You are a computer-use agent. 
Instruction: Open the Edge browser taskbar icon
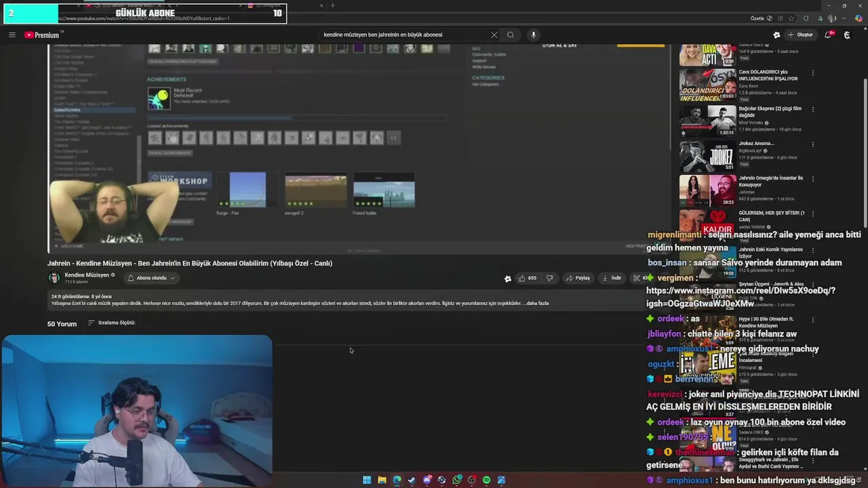coord(397,480)
